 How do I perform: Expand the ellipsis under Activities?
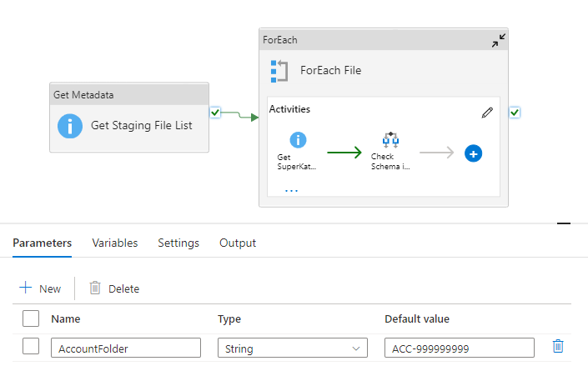291,191
